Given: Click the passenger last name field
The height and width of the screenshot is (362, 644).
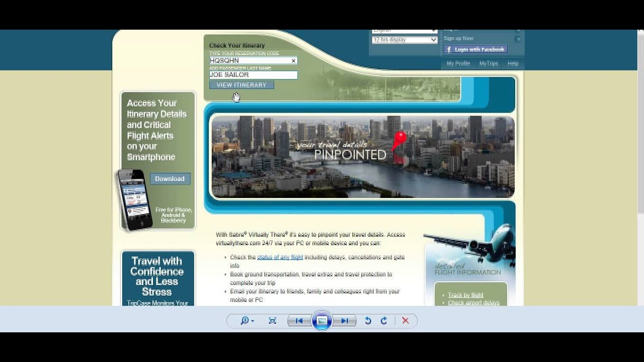Looking at the screenshot, I should pyautogui.click(x=253, y=75).
